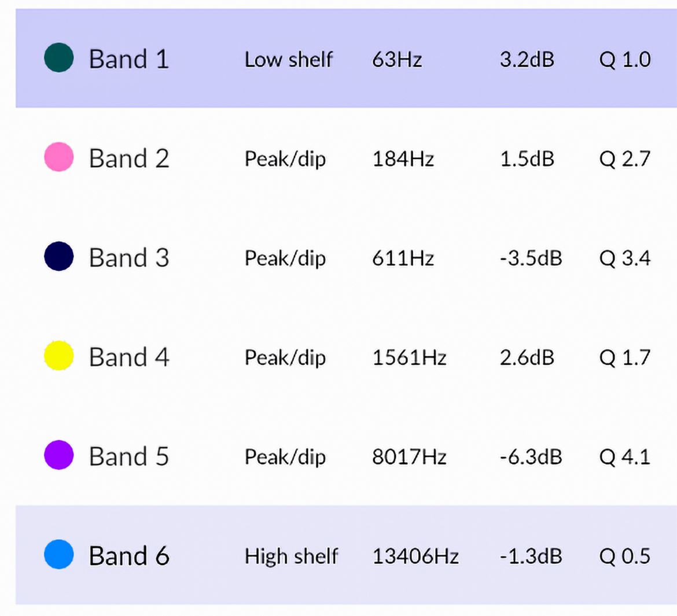677x616 pixels.
Task: Click the yellow Band 4 color dot
Action: [59, 356]
